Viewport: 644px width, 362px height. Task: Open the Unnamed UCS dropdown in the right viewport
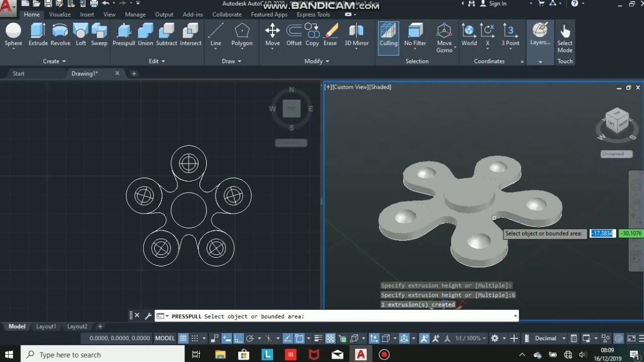pos(616,154)
